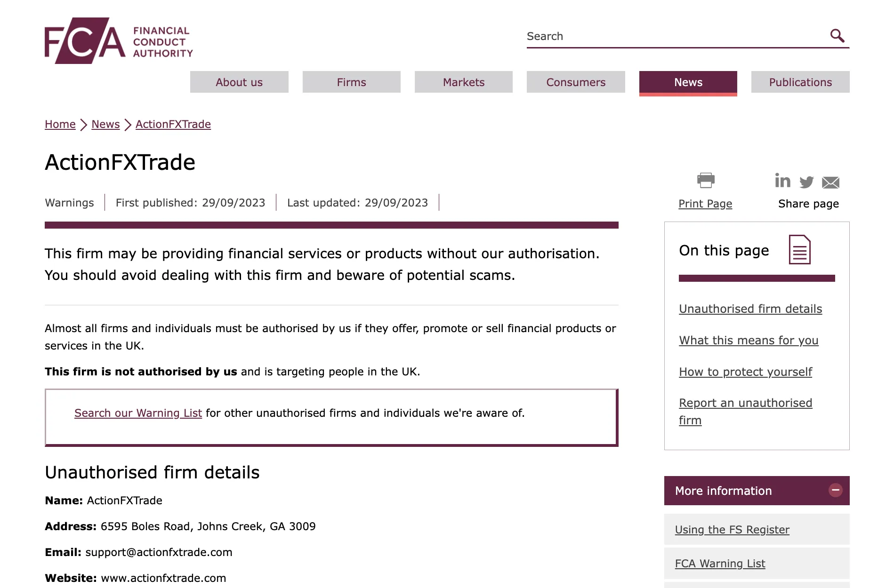
Task: Jump to What this means for you
Action: click(x=749, y=340)
